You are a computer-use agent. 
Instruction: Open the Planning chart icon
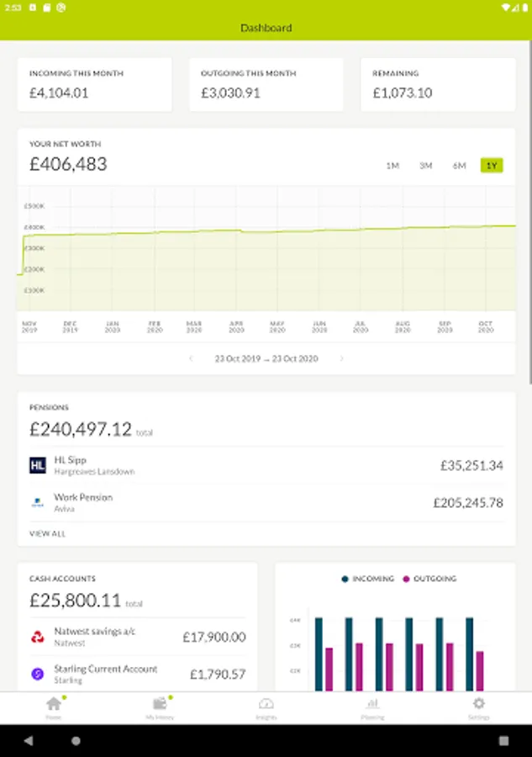point(372,704)
